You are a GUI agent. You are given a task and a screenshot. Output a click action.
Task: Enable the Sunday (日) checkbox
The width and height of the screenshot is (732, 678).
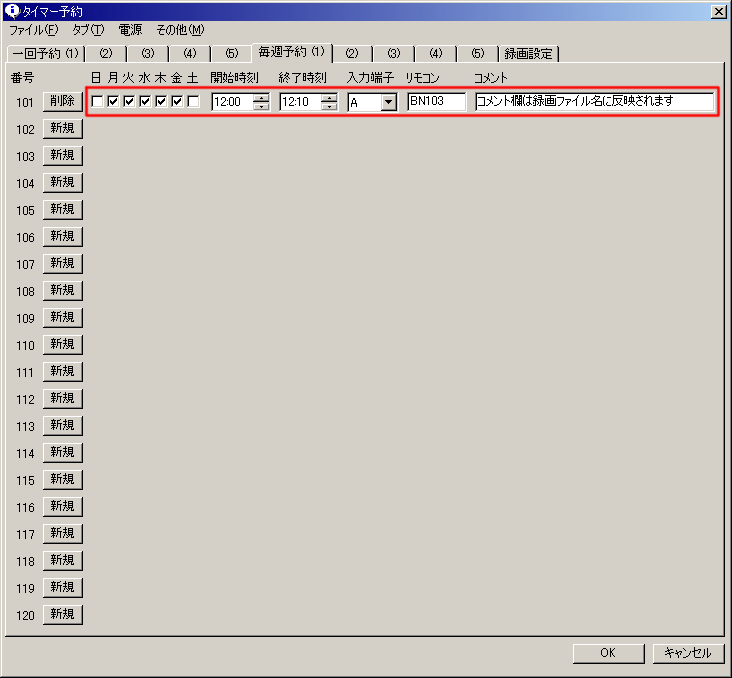click(97, 101)
